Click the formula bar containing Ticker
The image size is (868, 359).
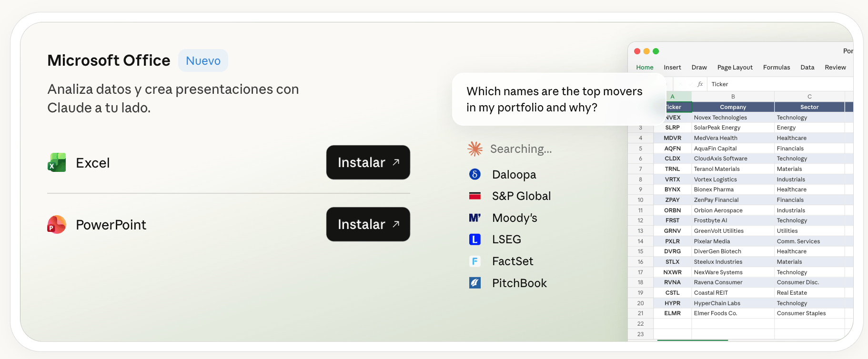tap(780, 84)
